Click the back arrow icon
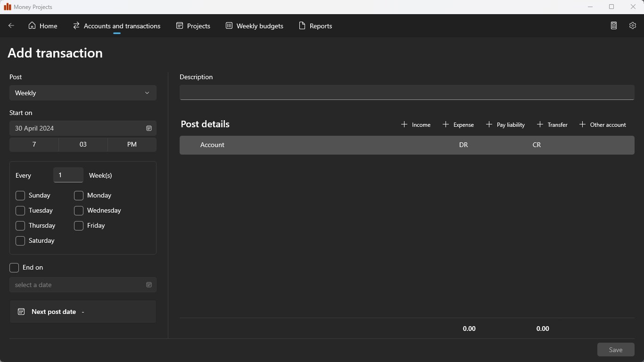The height and width of the screenshot is (362, 644). (11, 26)
